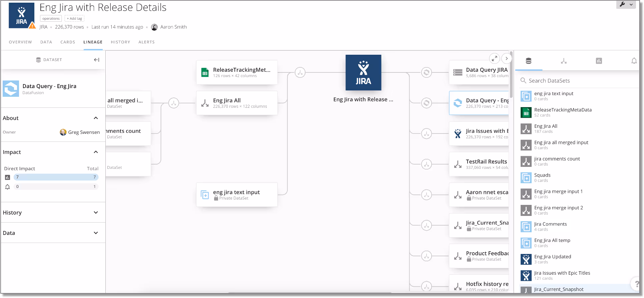Select the Aaron nnet esca private node
This screenshot has height=298, width=644.
pyautogui.click(x=479, y=195)
